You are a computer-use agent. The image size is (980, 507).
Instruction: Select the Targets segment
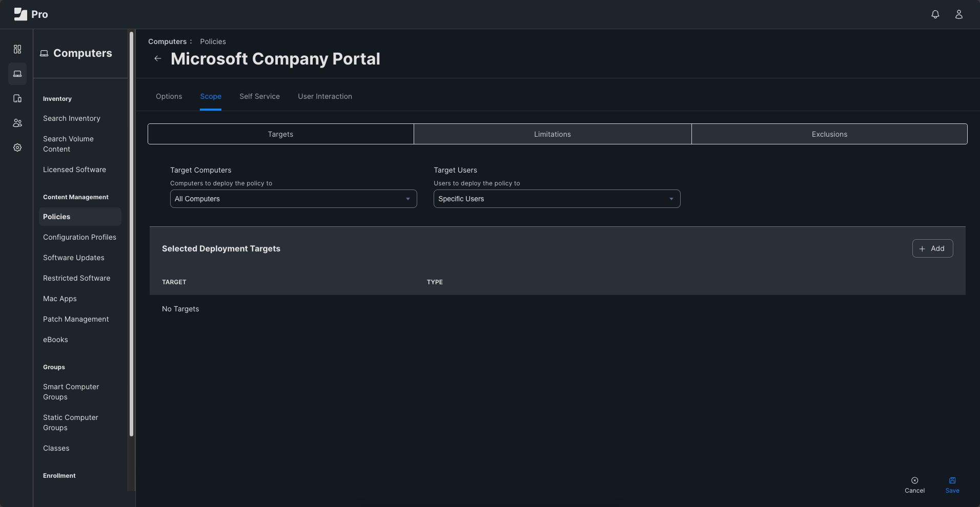click(x=280, y=134)
